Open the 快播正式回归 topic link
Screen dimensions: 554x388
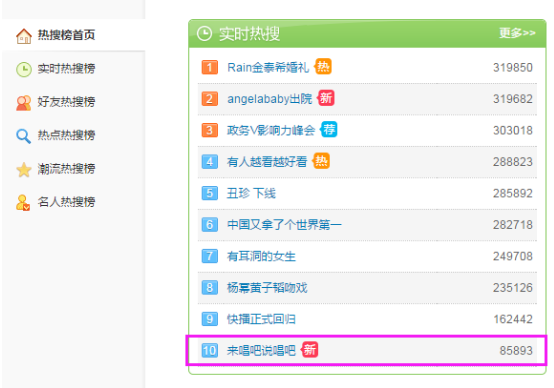[261, 319]
